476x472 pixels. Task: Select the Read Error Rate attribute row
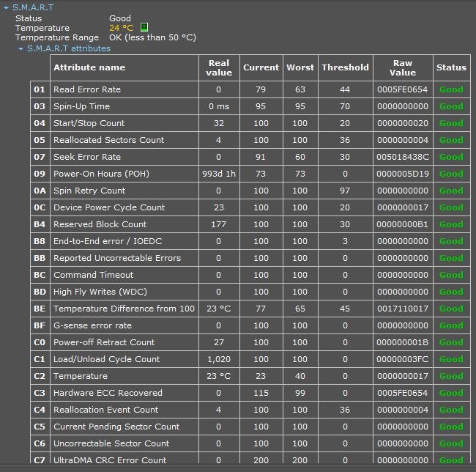(87, 89)
